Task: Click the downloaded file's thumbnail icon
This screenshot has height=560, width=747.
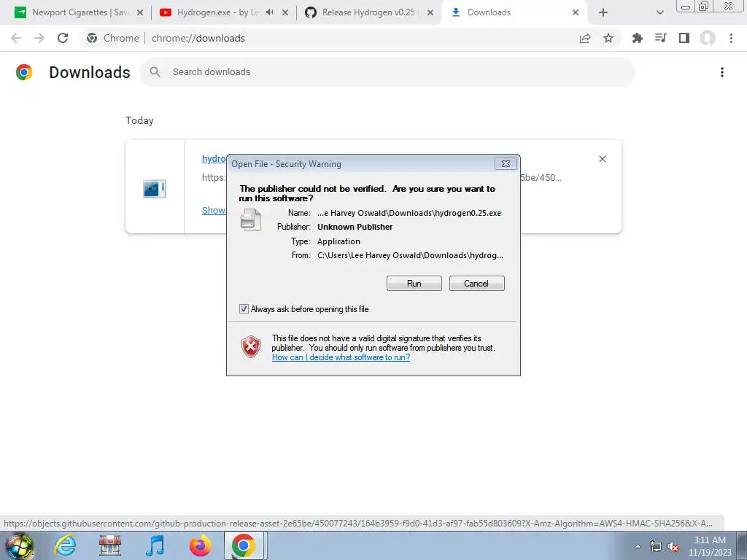Action: pos(155,189)
